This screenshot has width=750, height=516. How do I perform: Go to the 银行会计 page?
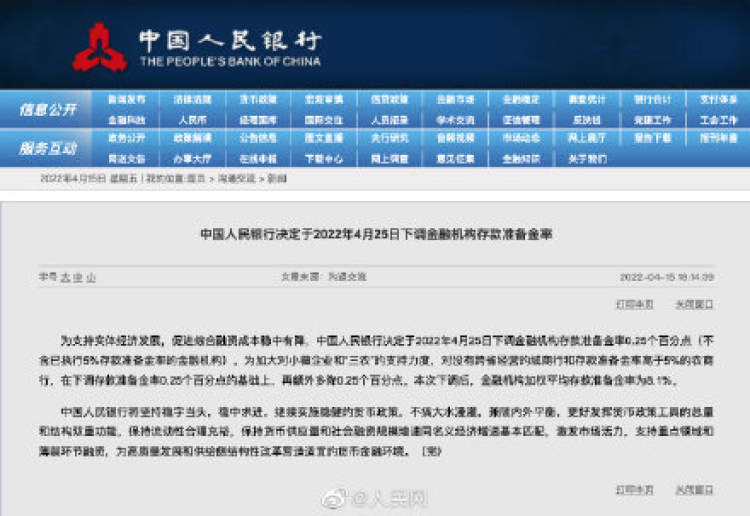(x=653, y=99)
